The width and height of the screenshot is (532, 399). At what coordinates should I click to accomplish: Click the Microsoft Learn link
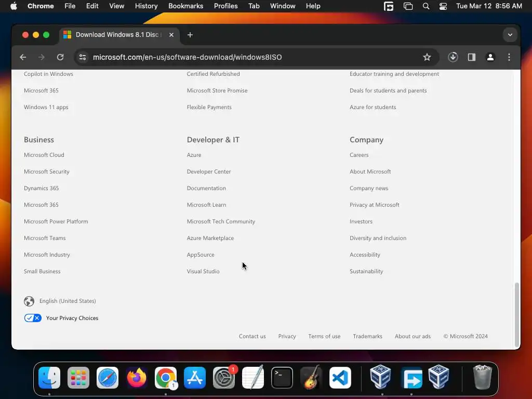pyautogui.click(x=207, y=205)
